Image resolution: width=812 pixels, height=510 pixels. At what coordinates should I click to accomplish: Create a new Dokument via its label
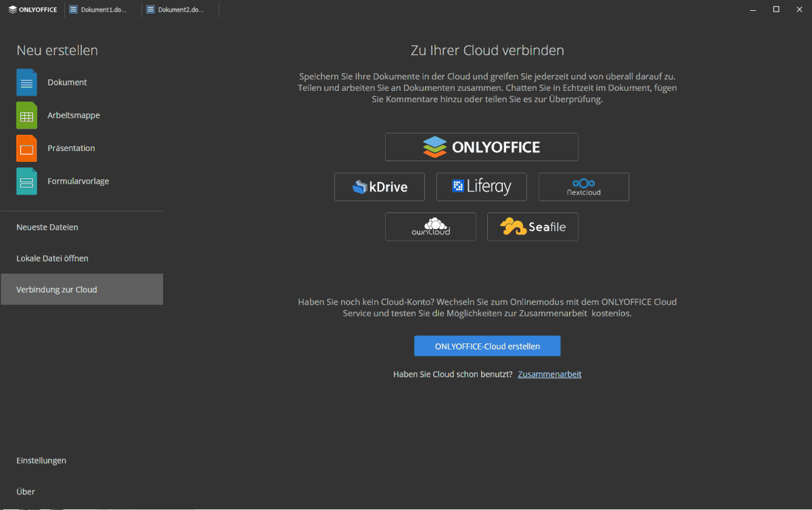(67, 83)
